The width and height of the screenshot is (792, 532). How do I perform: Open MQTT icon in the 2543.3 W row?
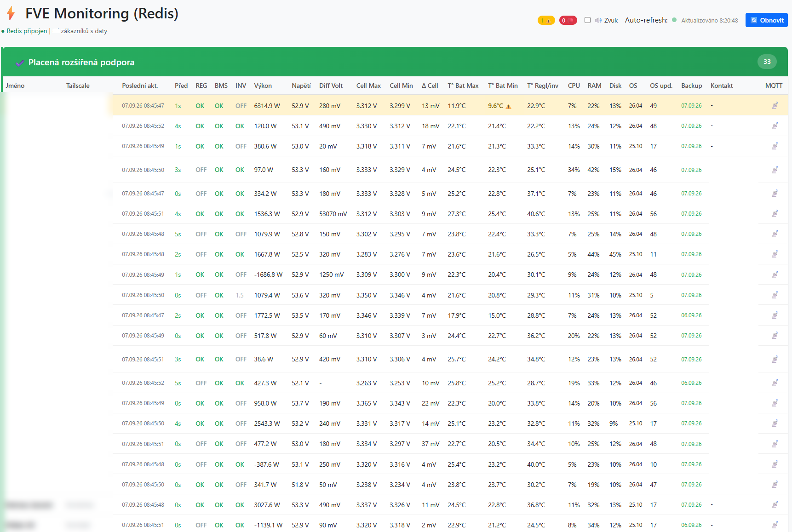[x=775, y=423]
